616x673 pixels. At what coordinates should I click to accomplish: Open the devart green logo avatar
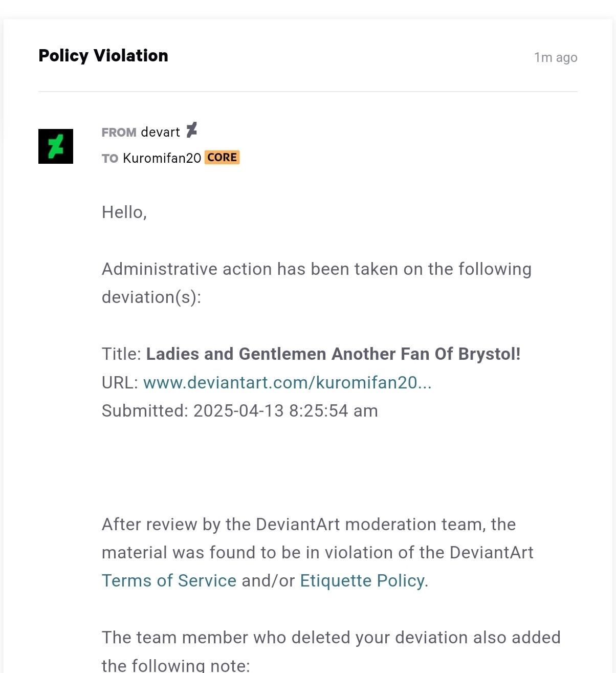tap(56, 146)
